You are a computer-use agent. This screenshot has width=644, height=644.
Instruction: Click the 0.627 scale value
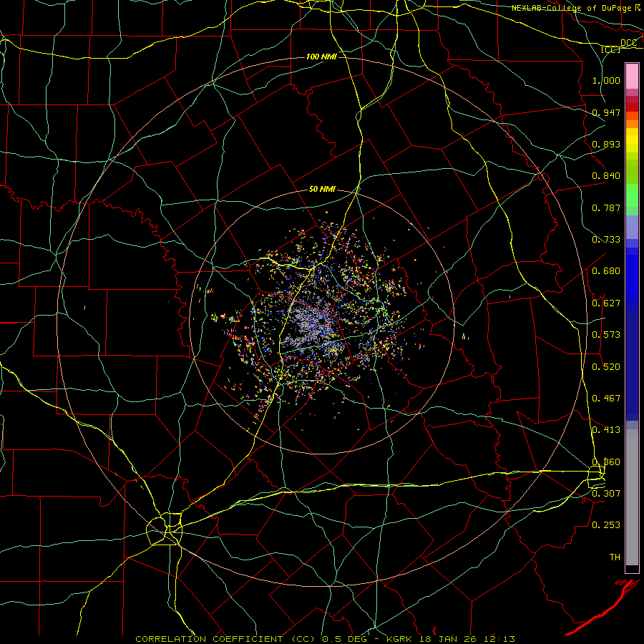click(606, 303)
